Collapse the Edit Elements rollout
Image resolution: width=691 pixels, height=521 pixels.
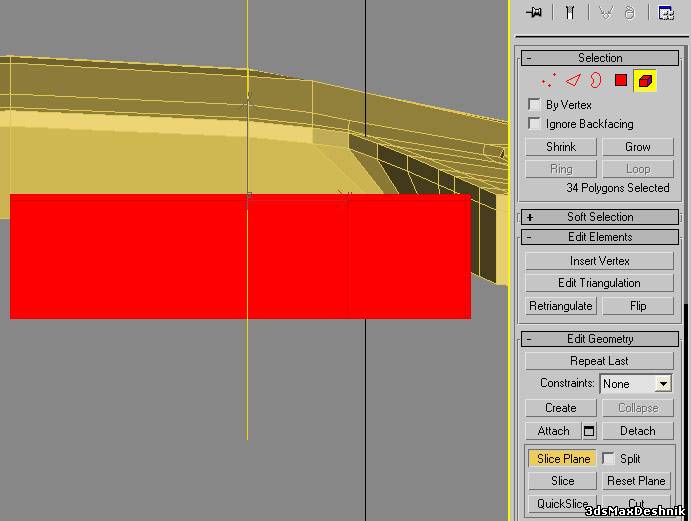[600, 237]
